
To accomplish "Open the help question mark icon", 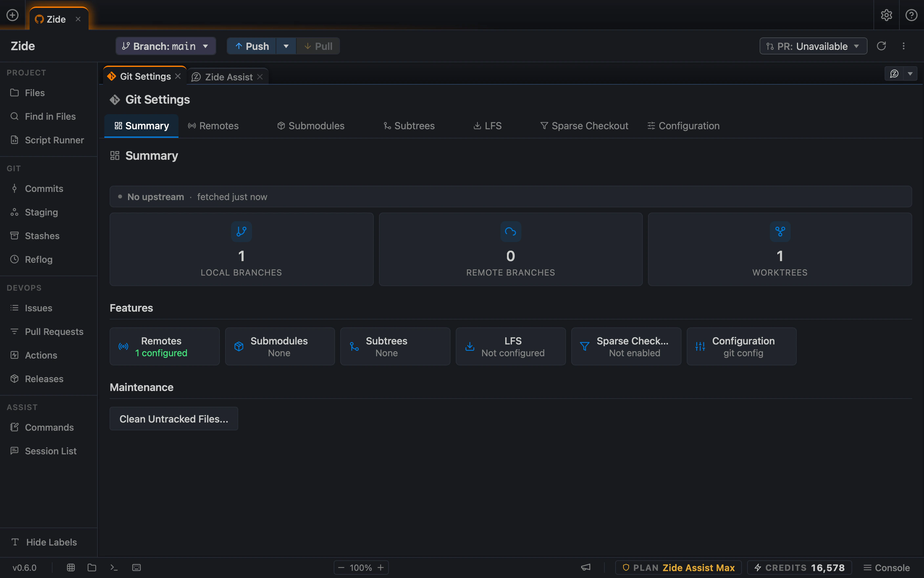I will click(x=912, y=15).
